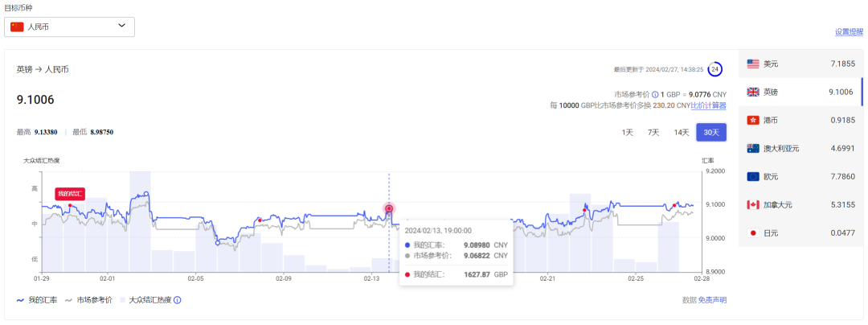Viewport: 868px width, 325px height.
Task: Select 澳大利亚元 Australia flag row
Action: tap(798, 148)
